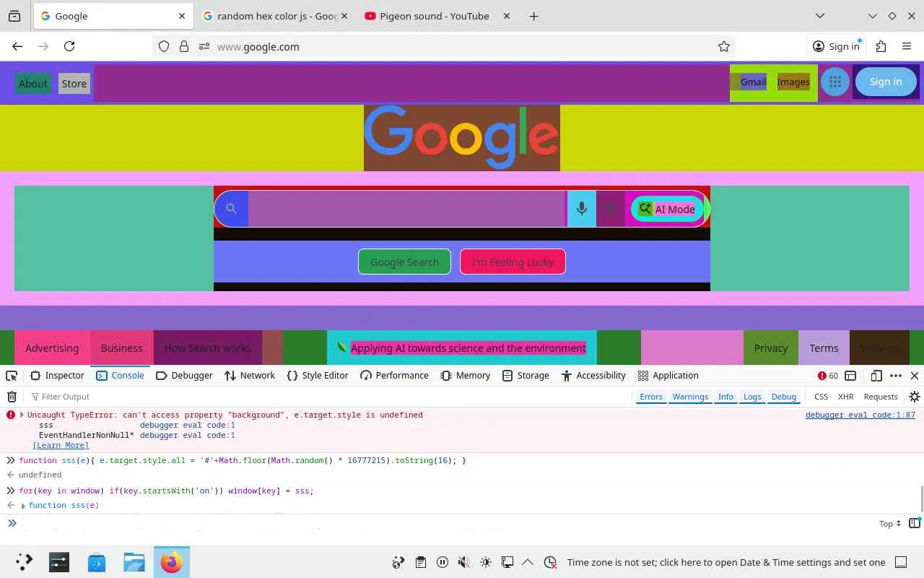Toggle the Debug console filter
This screenshot has height=578, width=924.
pos(784,397)
